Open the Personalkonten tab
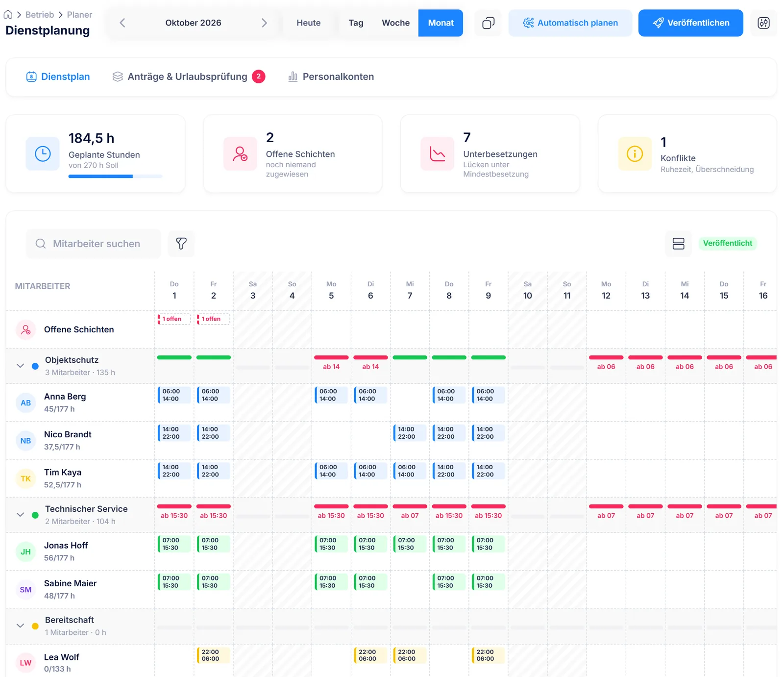784x677 pixels. [331, 76]
